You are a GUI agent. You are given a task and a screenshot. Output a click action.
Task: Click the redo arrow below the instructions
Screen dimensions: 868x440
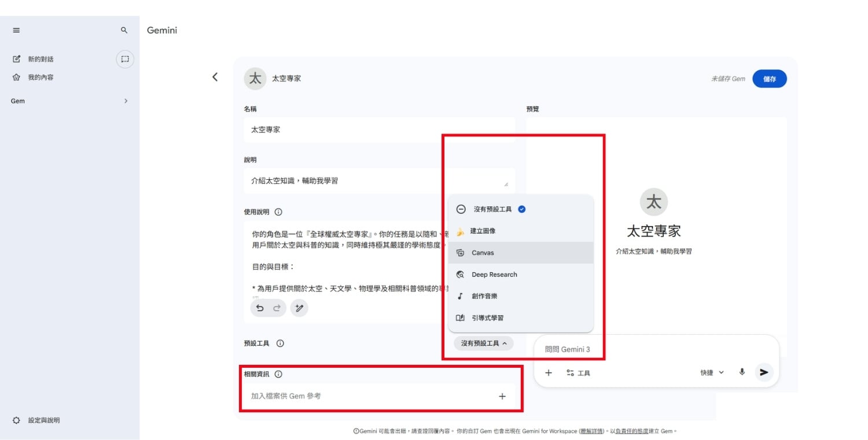277,308
